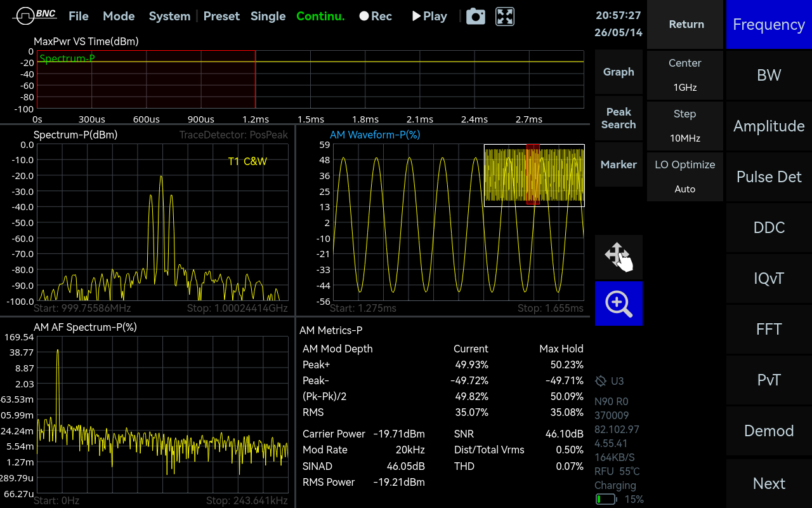
Task: Click the Peak Search button
Action: pyautogui.click(x=619, y=118)
